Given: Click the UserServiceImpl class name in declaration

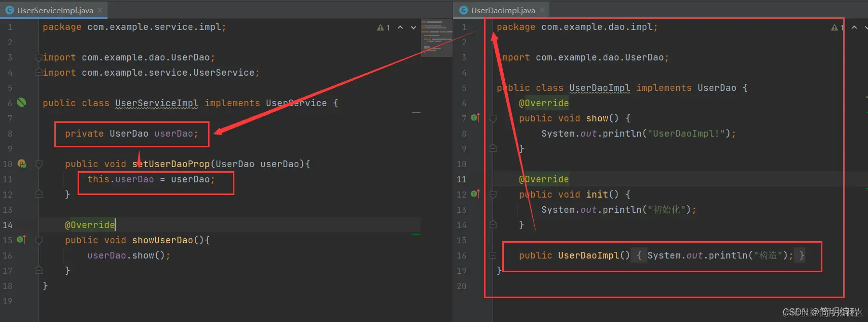Looking at the screenshot, I should click(x=157, y=103).
